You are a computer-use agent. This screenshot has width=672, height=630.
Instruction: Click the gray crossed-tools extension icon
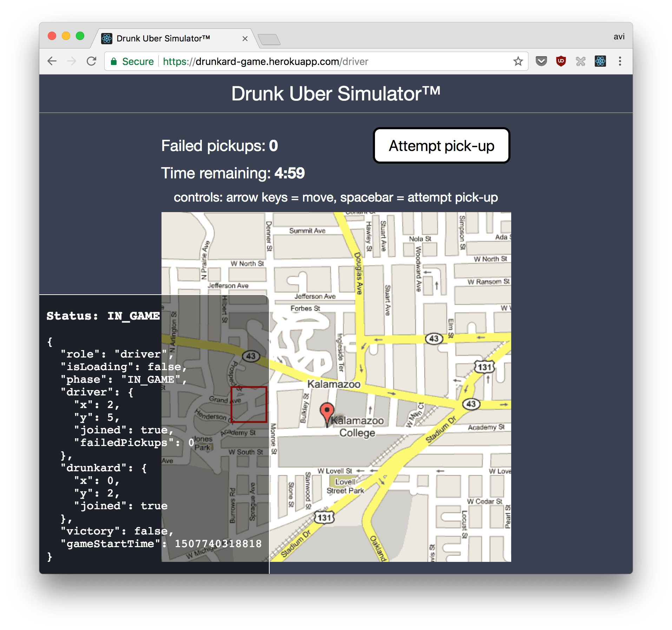[x=581, y=61]
